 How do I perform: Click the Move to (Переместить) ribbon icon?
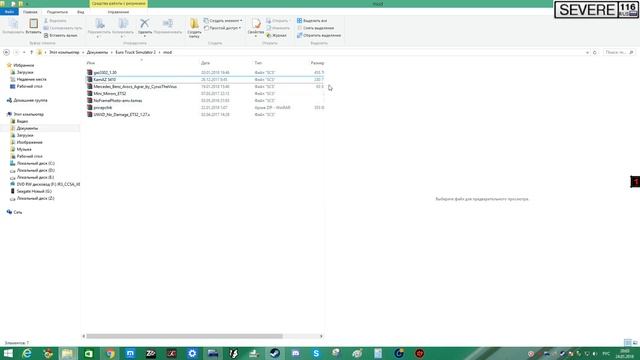99,28
